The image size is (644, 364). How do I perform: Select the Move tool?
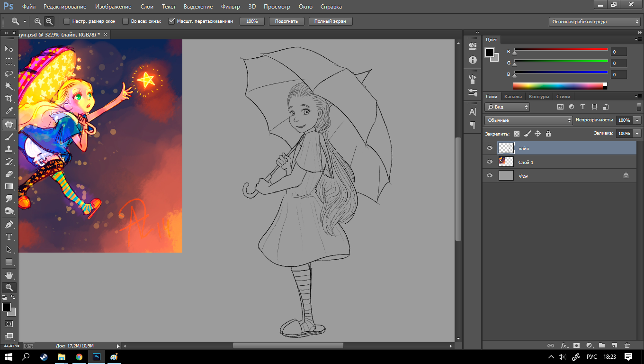(x=9, y=49)
